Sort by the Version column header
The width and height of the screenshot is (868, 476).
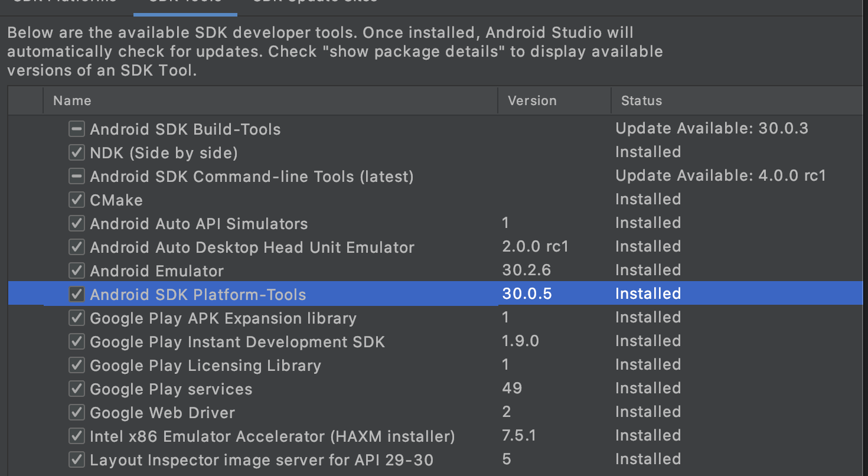554,100
